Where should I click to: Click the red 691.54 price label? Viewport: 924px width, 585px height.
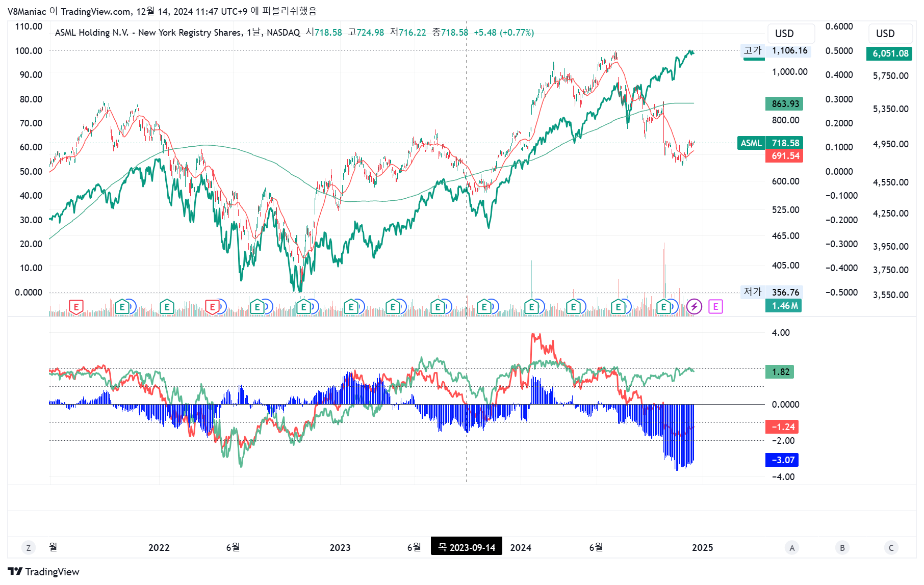tap(784, 156)
